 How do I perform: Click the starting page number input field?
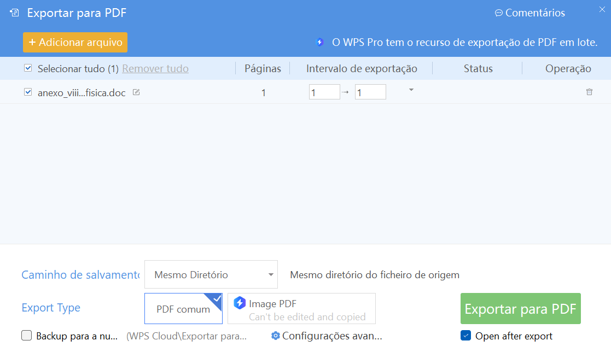click(x=324, y=92)
